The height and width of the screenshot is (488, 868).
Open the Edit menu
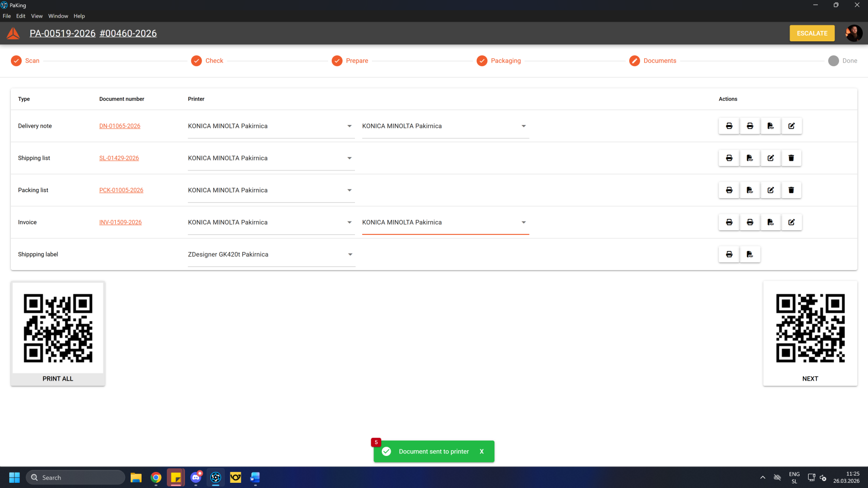[x=21, y=16]
